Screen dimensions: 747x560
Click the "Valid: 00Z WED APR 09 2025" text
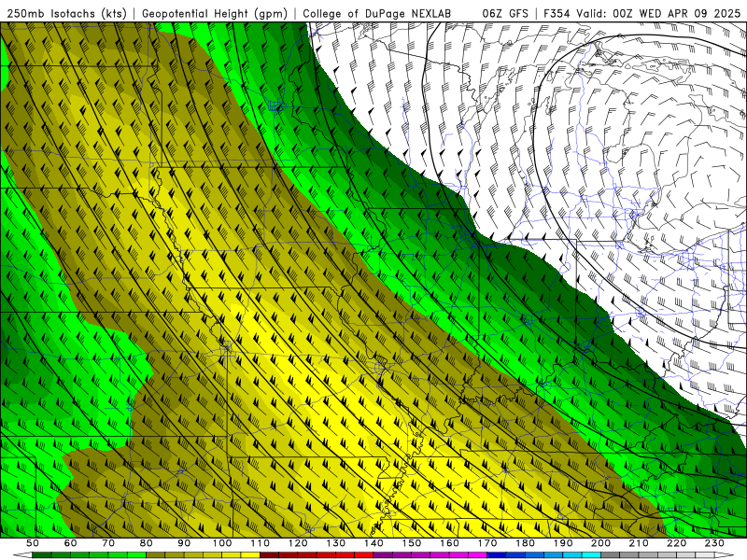[x=659, y=14]
